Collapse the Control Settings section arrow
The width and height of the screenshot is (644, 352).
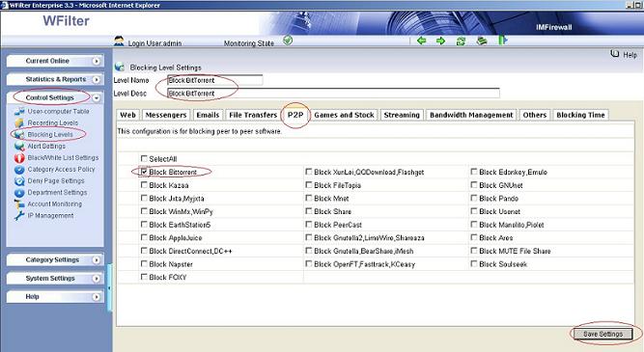(x=97, y=98)
